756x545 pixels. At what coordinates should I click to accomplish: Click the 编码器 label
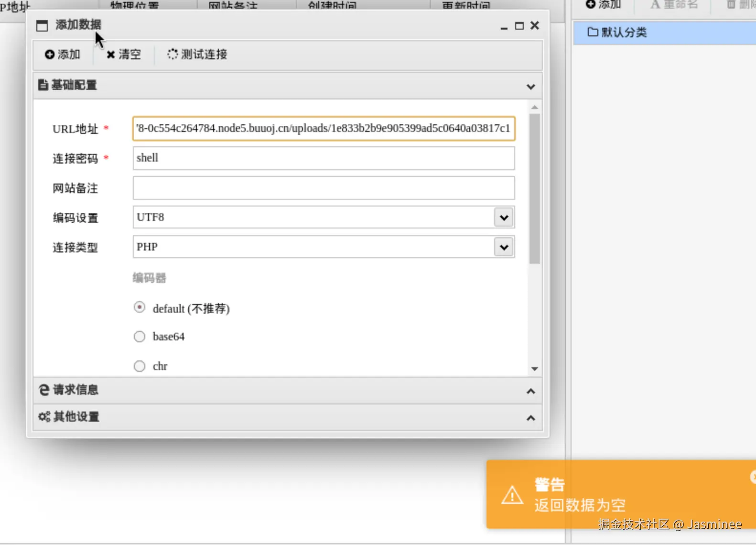pyautogui.click(x=150, y=278)
